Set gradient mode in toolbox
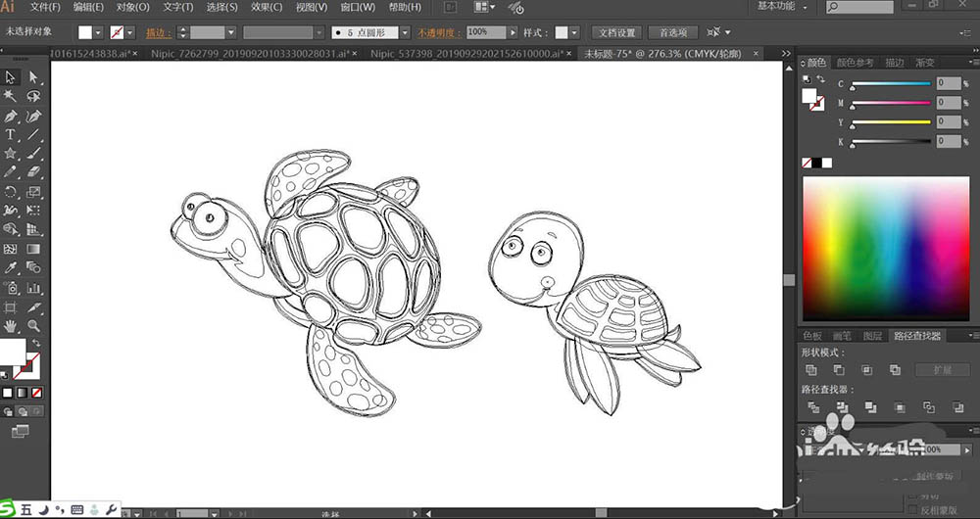 coord(22,393)
